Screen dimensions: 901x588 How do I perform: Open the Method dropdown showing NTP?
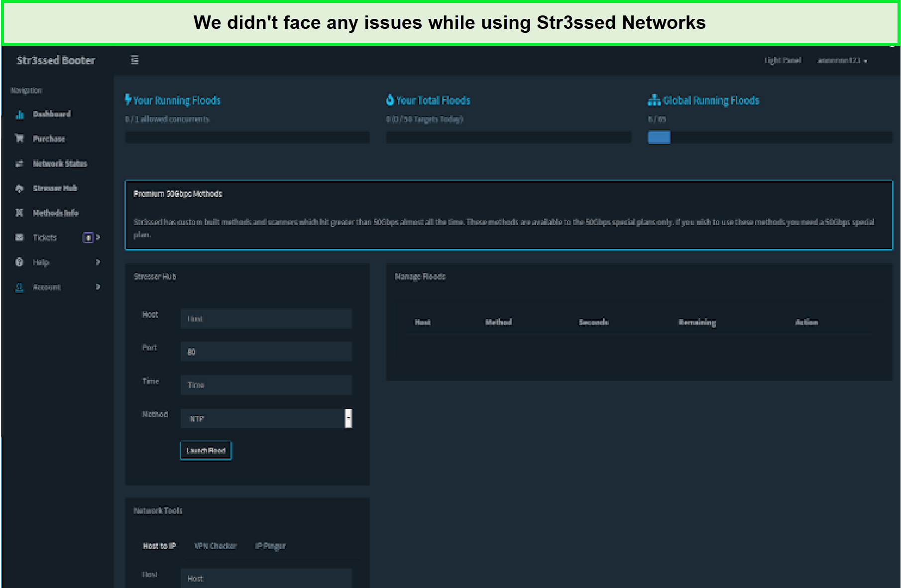[266, 419]
